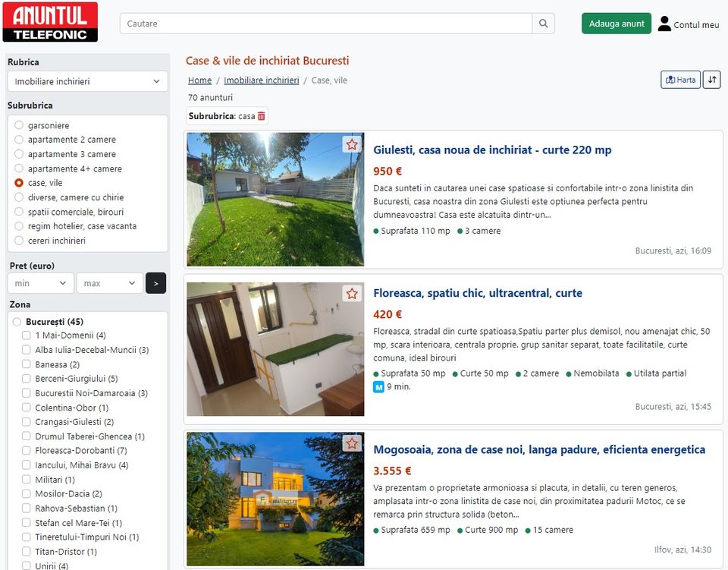The width and height of the screenshot is (728, 570).
Task: Open the Harta map view button
Action: 680,80
